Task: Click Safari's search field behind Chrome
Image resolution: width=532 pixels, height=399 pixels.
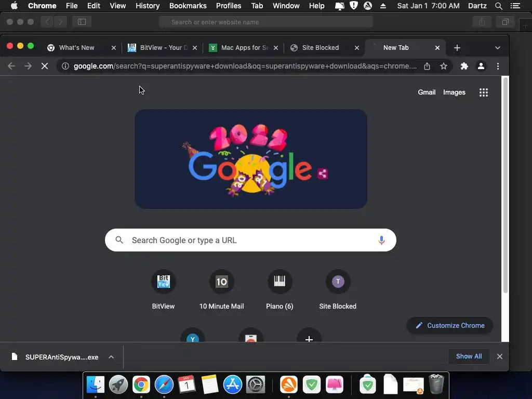Action: [x=265, y=22]
